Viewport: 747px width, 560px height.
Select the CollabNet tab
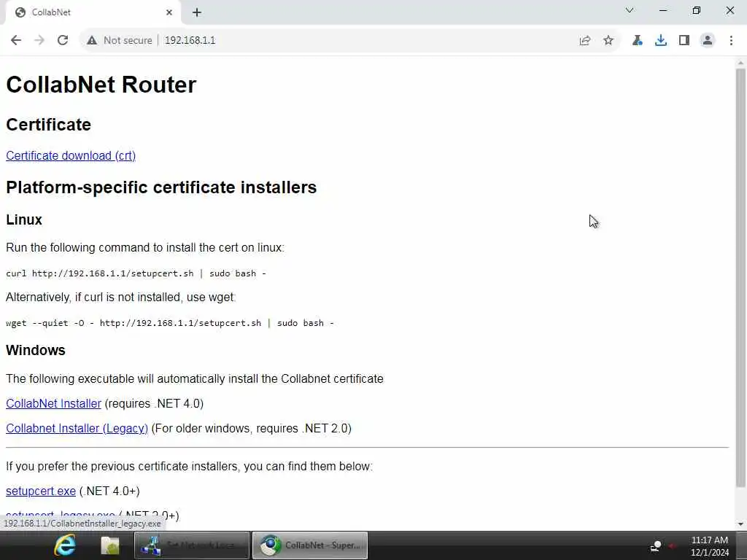(93, 12)
